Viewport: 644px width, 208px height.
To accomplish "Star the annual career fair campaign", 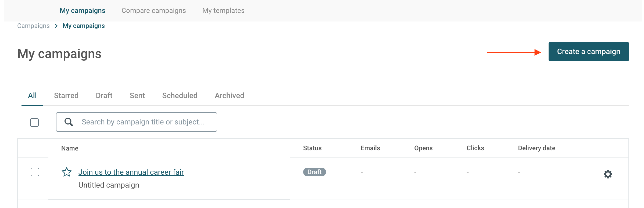I will click(67, 172).
